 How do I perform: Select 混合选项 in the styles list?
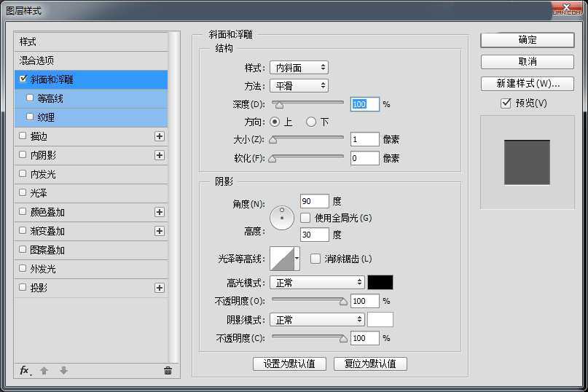[x=36, y=60]
